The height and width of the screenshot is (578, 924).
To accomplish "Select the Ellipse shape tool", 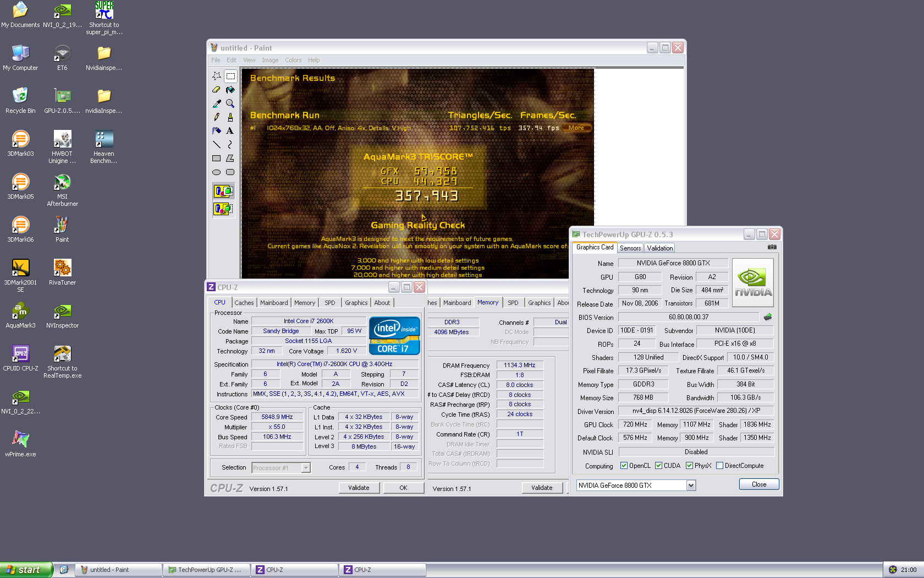I will [217, 172].
